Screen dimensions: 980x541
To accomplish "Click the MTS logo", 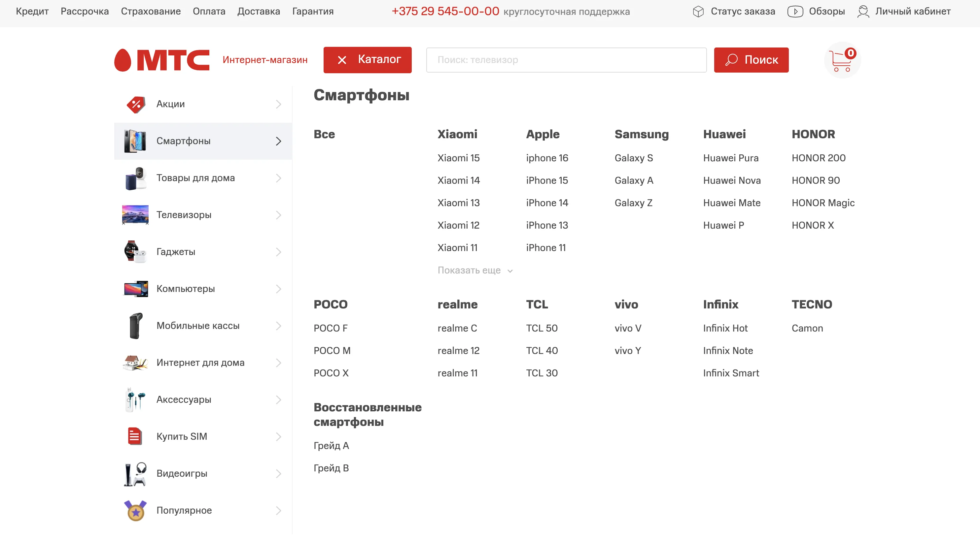I will [x=162, y=60].
